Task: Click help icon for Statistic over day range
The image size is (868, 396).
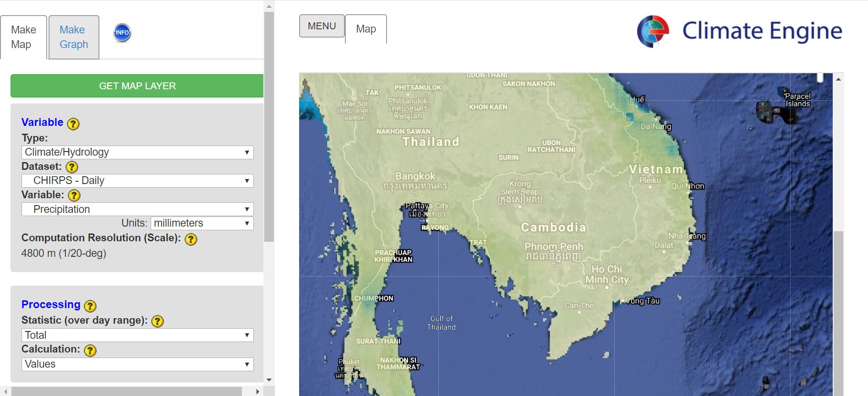Action: [158, 321]
